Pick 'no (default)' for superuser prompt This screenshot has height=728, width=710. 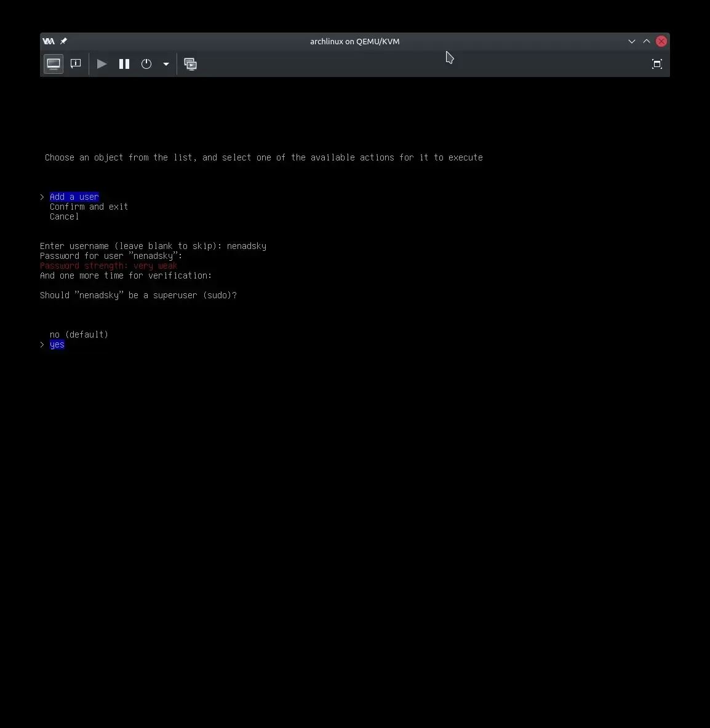tap(79, 334)
